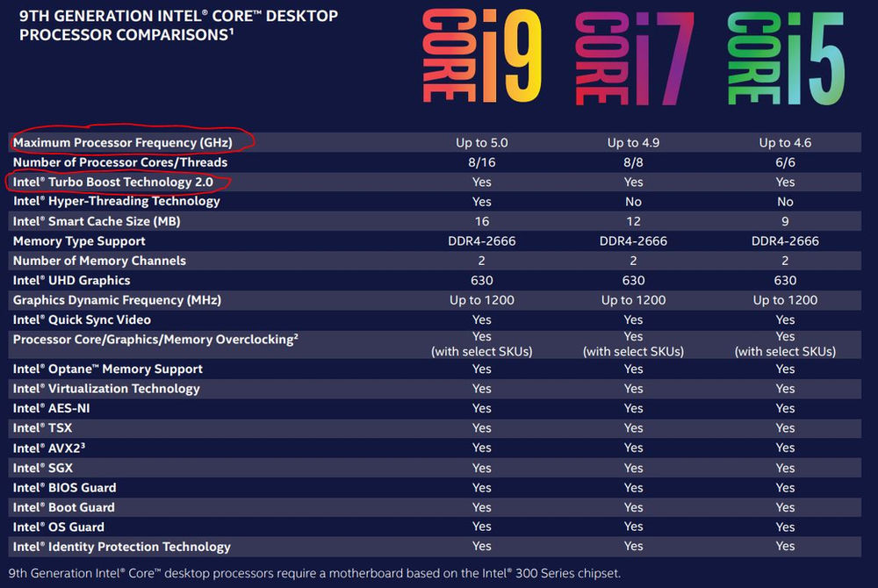
Task: Select 'Intel Boot Guard' row label
Action: coord(64,507)
